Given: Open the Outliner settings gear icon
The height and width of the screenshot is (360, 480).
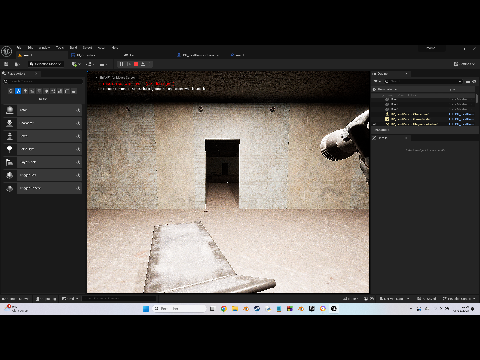Looking at the screenshot, I should tap(474, 81).
